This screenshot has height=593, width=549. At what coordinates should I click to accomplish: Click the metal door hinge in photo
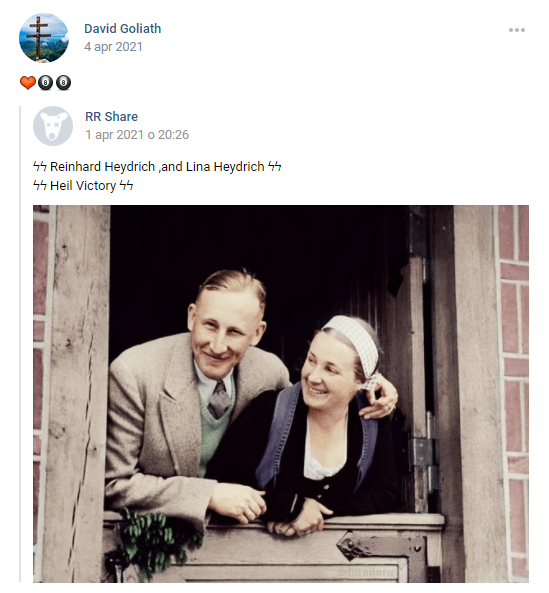pyautogui.click(x=423, y=452)
